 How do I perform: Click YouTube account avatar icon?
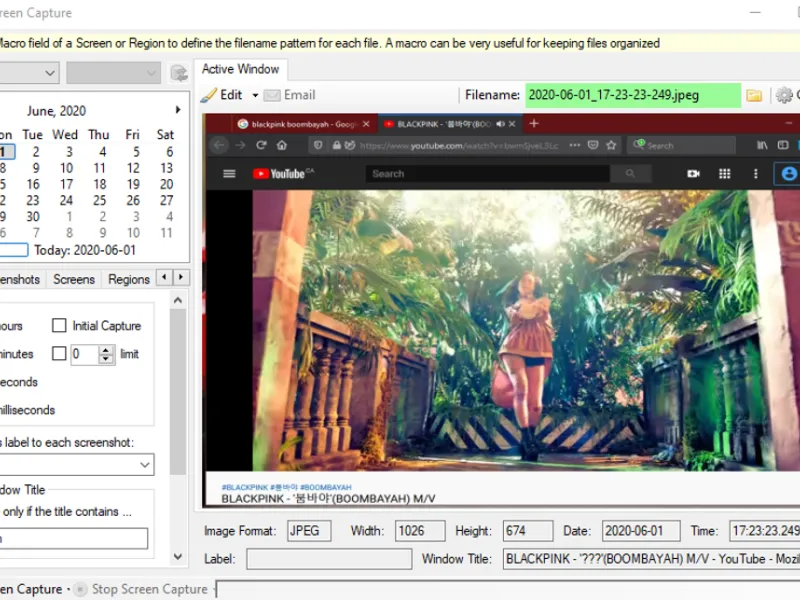[x=789, y=174]
